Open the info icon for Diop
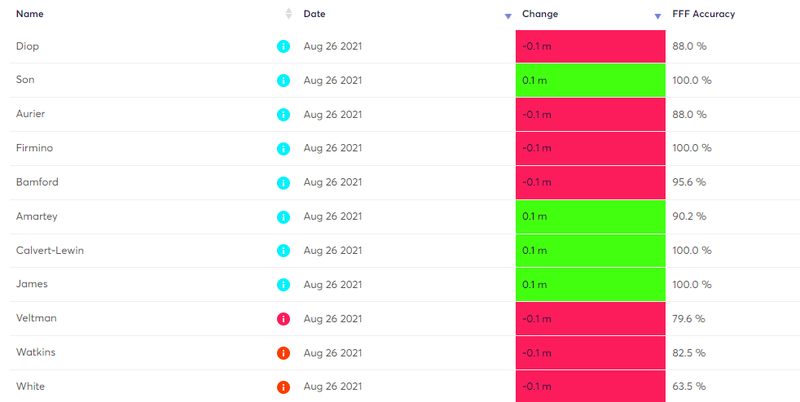This screenshot has width=800, height=402. click(283, 46)
